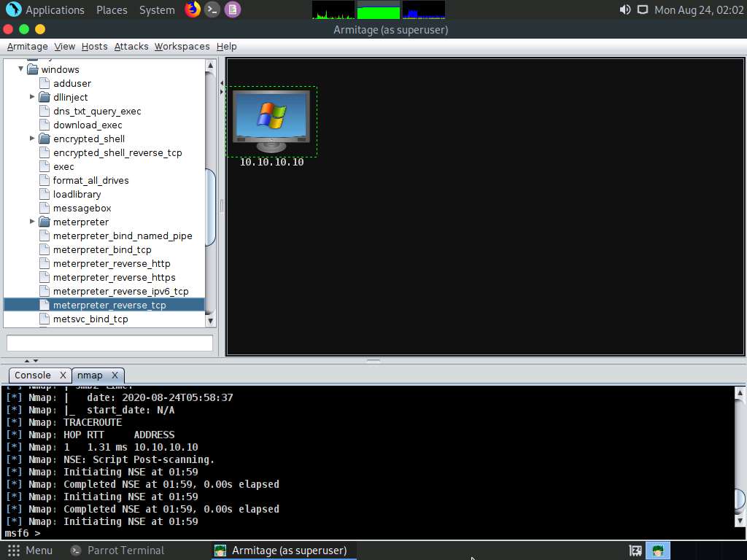Click the meterpreter folder icon

[x=44, y=222]
